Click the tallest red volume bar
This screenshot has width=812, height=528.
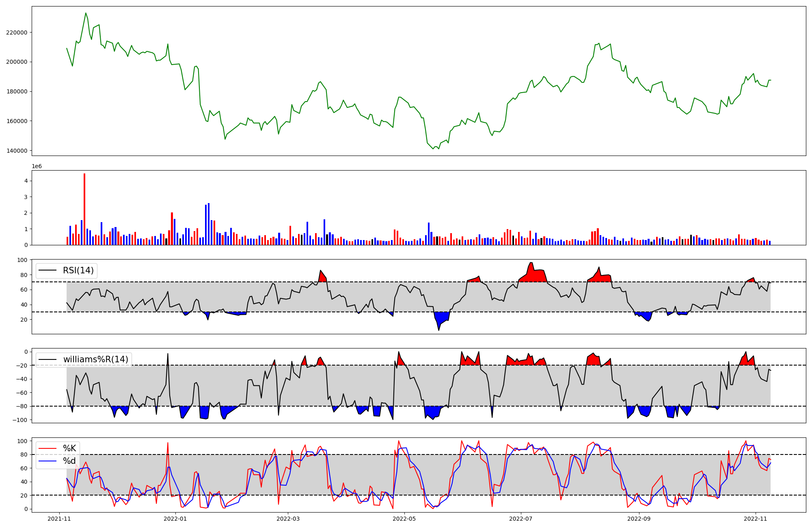click(84, 209)
